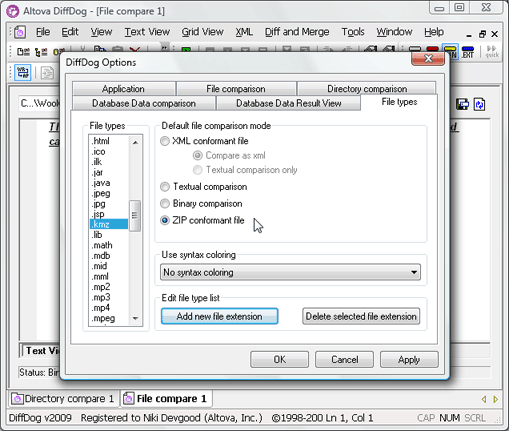The width and height of the screenshot is (509, 431).
Task: Click the .EXT file extension comparison mode icon
Action: point(468,52)
